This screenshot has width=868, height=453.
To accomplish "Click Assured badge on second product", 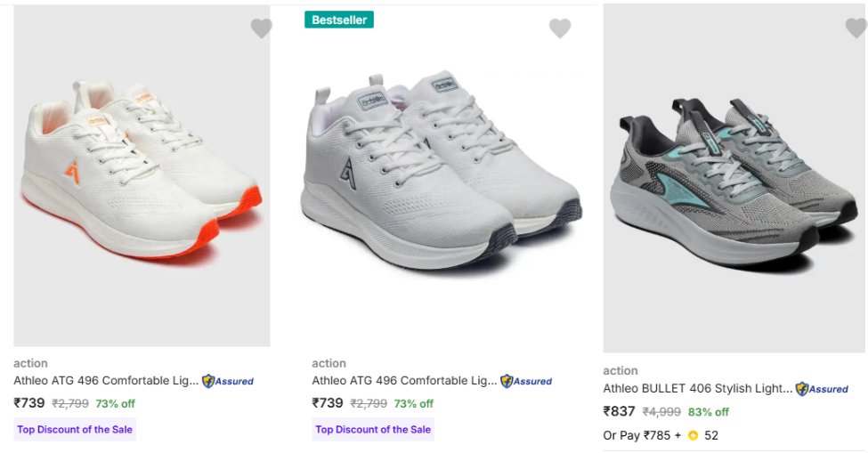I will coord(526,381).
